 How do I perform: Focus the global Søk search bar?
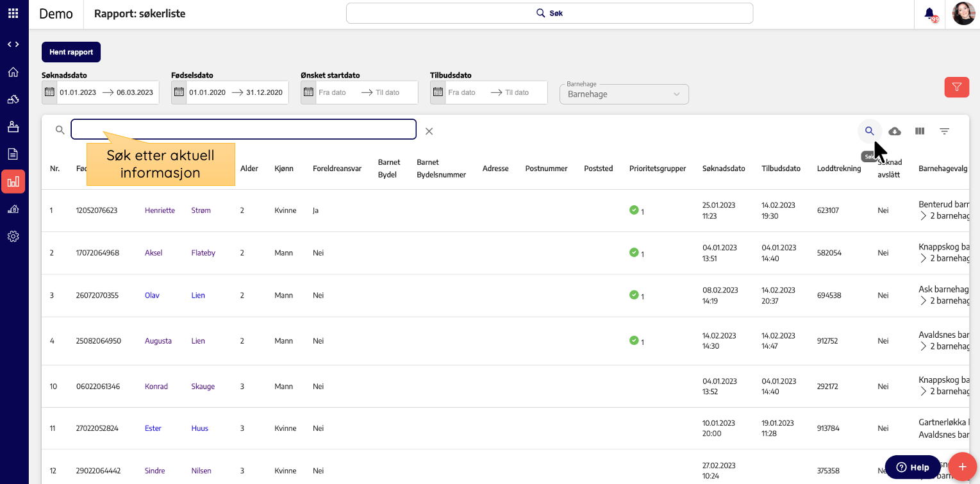click(x=549, y=13)
